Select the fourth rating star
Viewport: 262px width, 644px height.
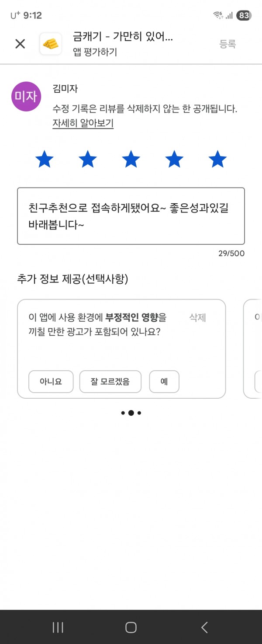(x=174, y=159)
